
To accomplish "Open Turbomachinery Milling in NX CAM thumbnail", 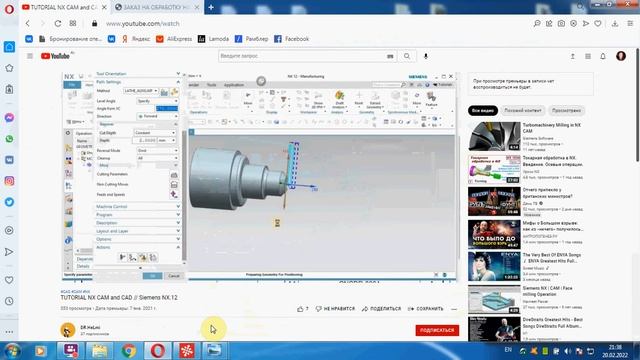I will click(494, 136).
